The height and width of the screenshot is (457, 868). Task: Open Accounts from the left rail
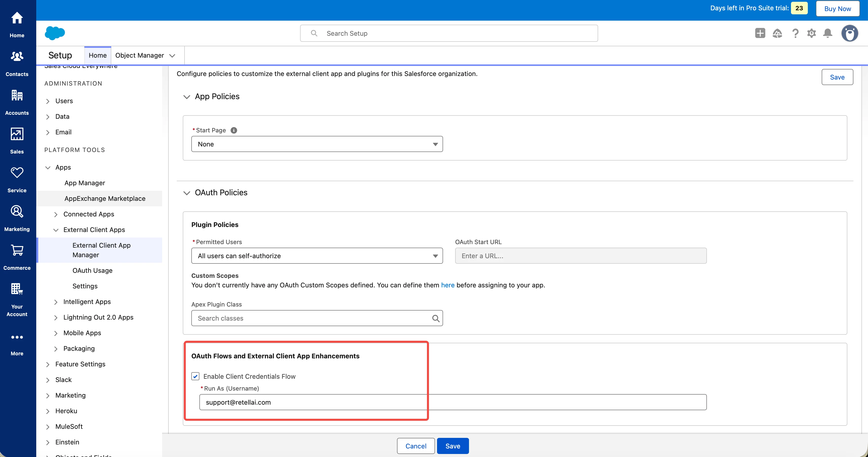(x=17, y=102)
